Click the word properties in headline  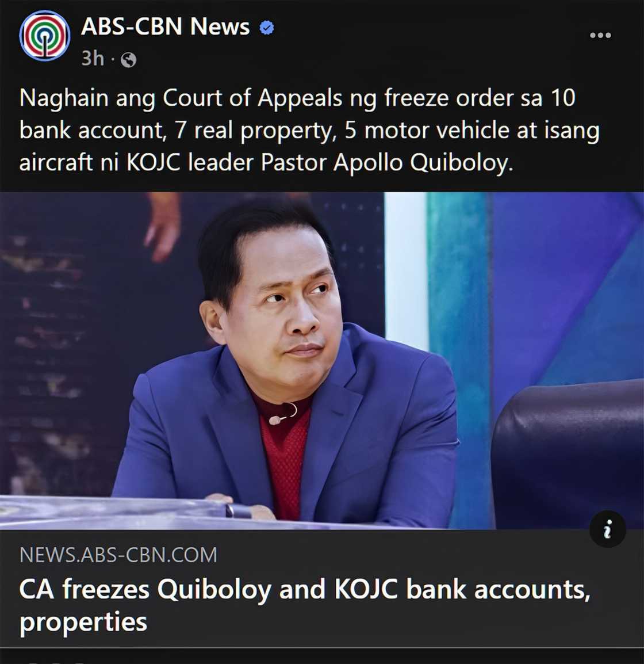[x=83, y=623]
